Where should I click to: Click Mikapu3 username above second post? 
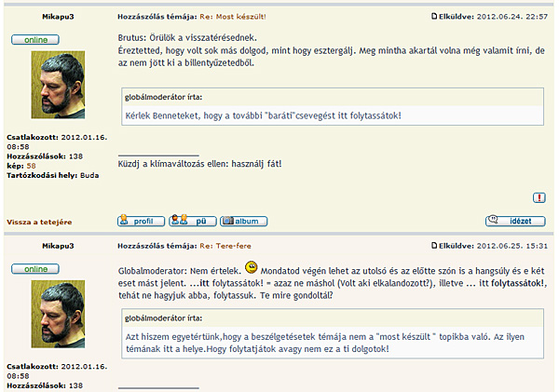[61, 246]
